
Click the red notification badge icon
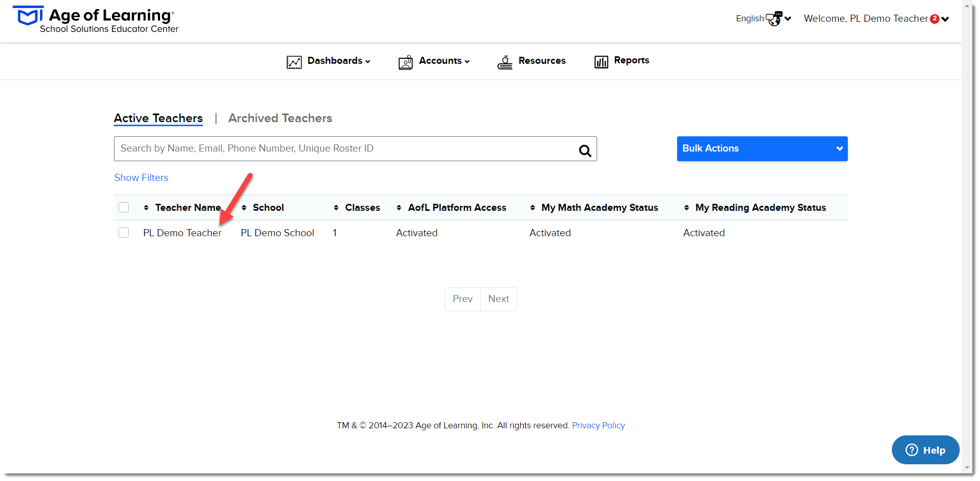pos(935,19)
